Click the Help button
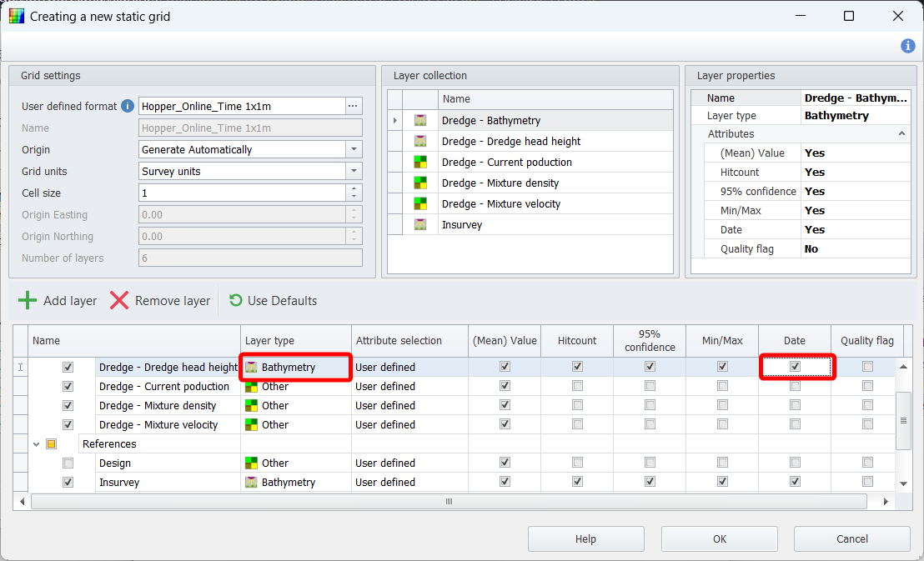Viewport: 924px width, 561px height. pos(585,539)
